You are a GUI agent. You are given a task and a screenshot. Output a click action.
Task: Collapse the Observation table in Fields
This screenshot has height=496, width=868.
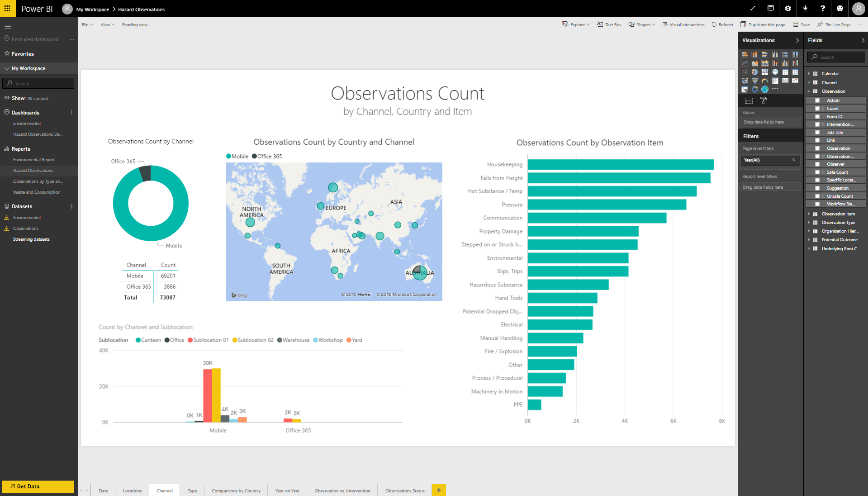click(x=809, y=91)
